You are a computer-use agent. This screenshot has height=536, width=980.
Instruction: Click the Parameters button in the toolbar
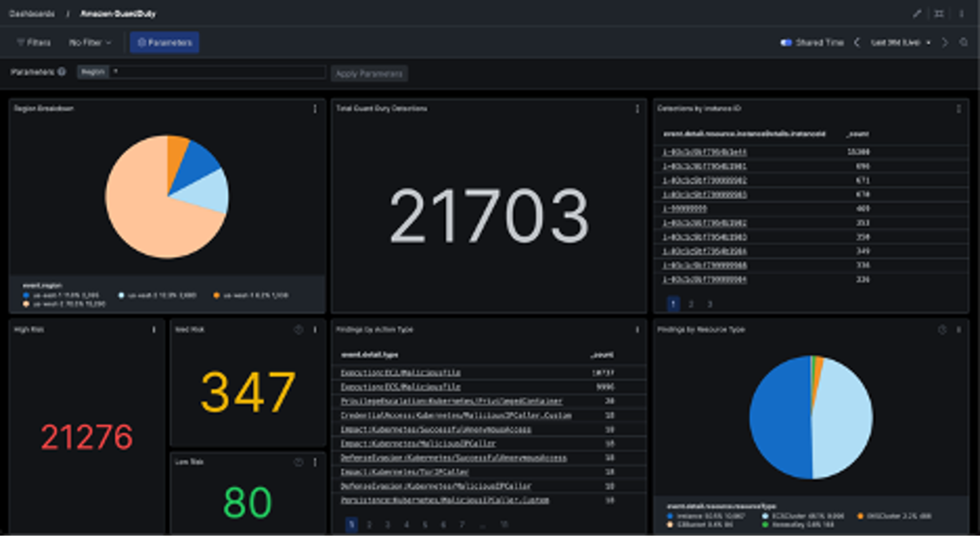(x=165, y=42)
